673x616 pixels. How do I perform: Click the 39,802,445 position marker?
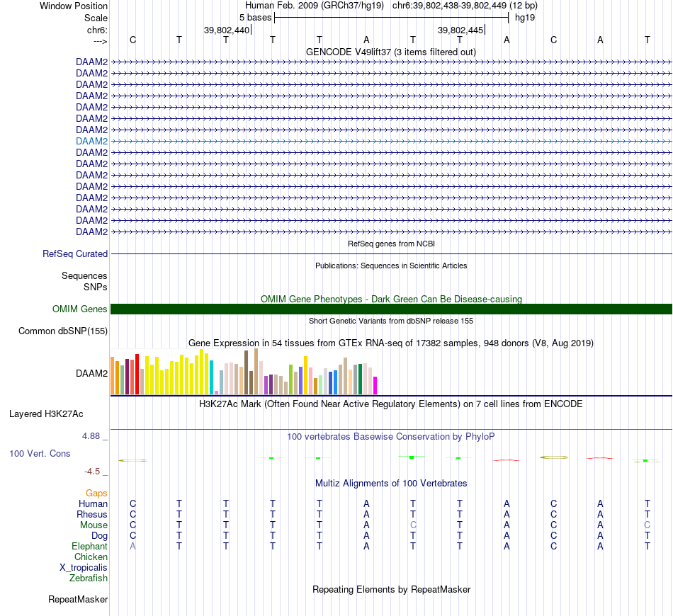tap(460, 30)
